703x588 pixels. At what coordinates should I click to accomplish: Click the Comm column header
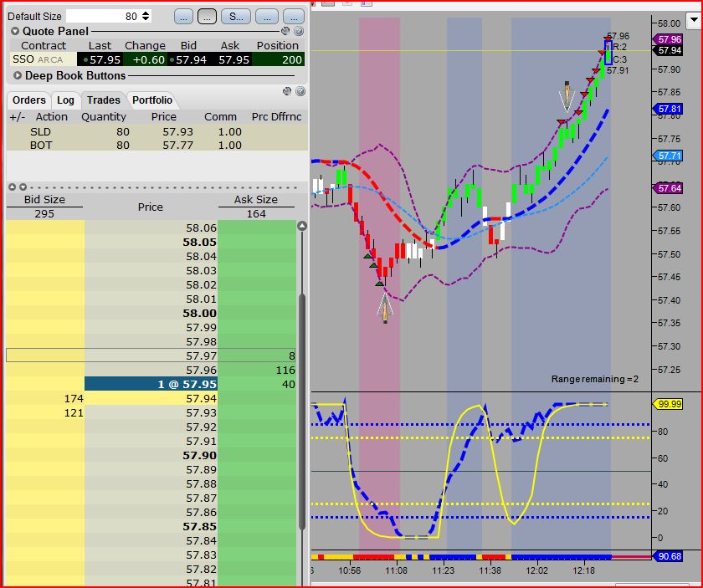pyautogui.click(x=220, y=117)
